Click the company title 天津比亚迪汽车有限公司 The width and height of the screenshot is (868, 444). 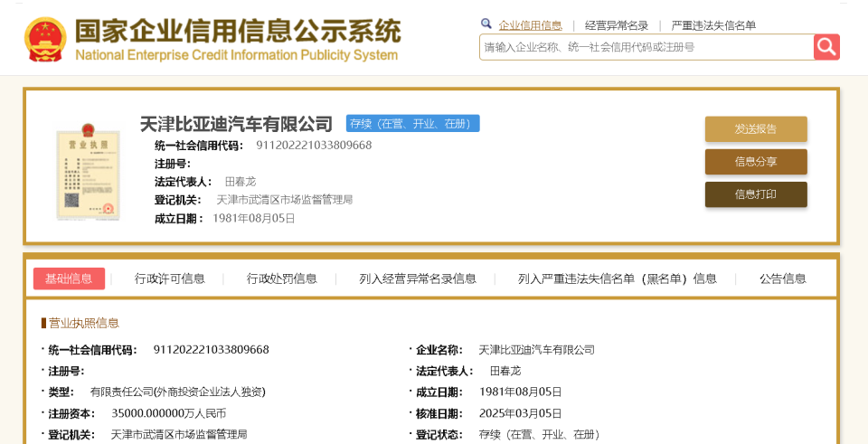point(236,124)
